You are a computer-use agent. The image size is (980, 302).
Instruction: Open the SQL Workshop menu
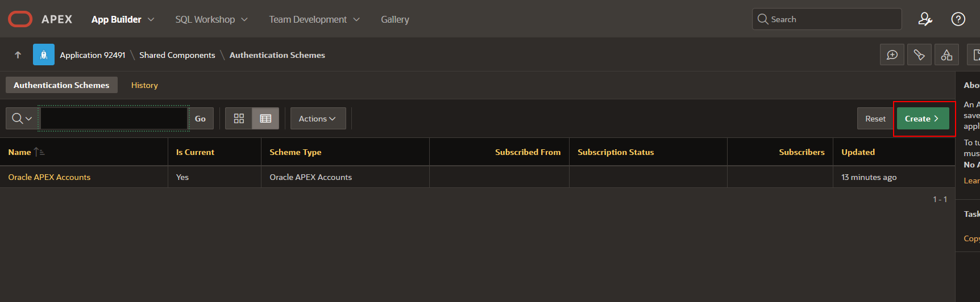click(x=205, y=19)
